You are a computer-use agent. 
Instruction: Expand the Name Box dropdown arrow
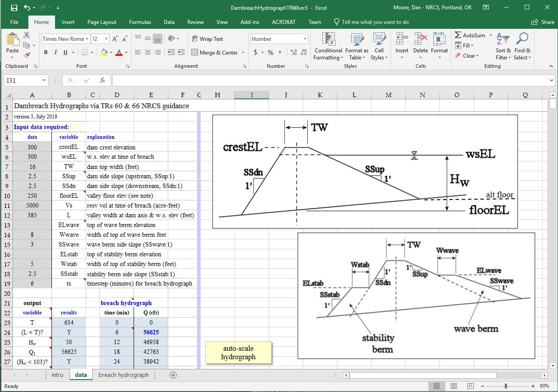(x=44, y=80)
